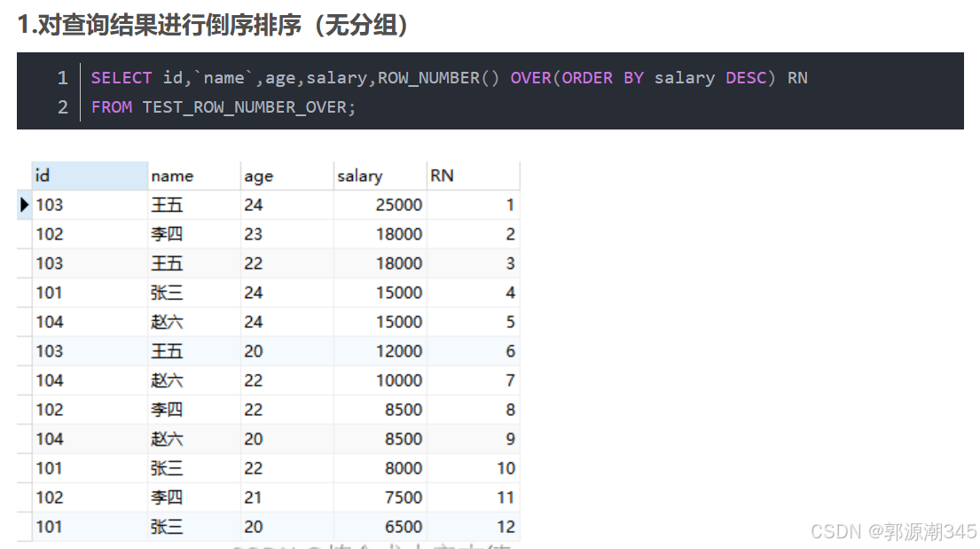Click RN cell with value 11

tap(473, 497)
